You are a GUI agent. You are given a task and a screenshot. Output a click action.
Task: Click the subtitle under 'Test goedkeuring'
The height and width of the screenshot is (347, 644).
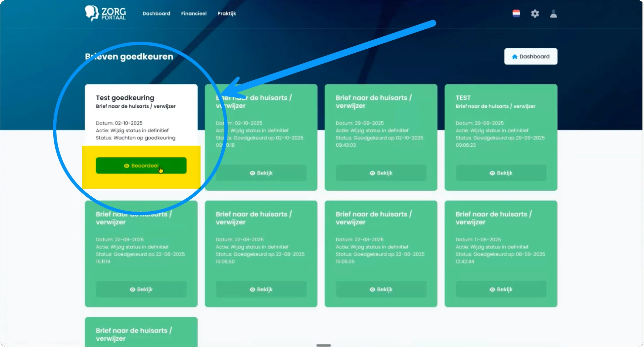click(x=136, y=106)
